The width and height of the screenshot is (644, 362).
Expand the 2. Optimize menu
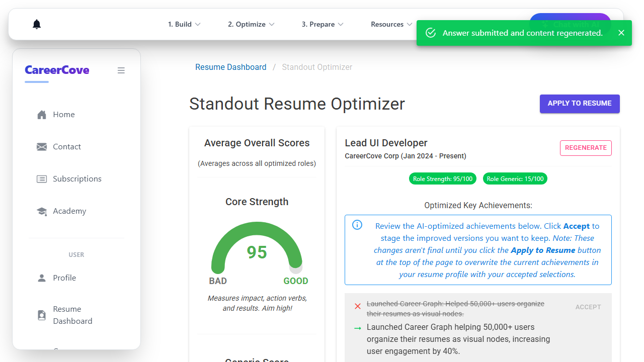click(251, 24)
